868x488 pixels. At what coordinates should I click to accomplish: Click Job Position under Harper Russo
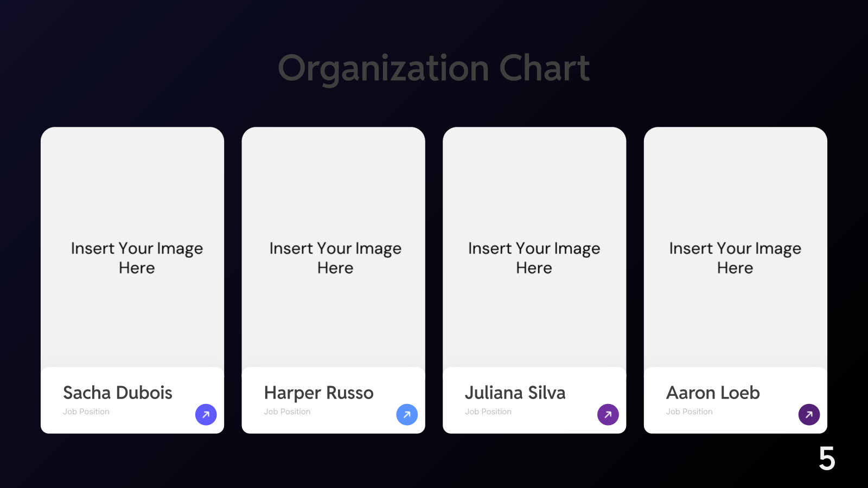pyautogui.click(x=288, y=412)
